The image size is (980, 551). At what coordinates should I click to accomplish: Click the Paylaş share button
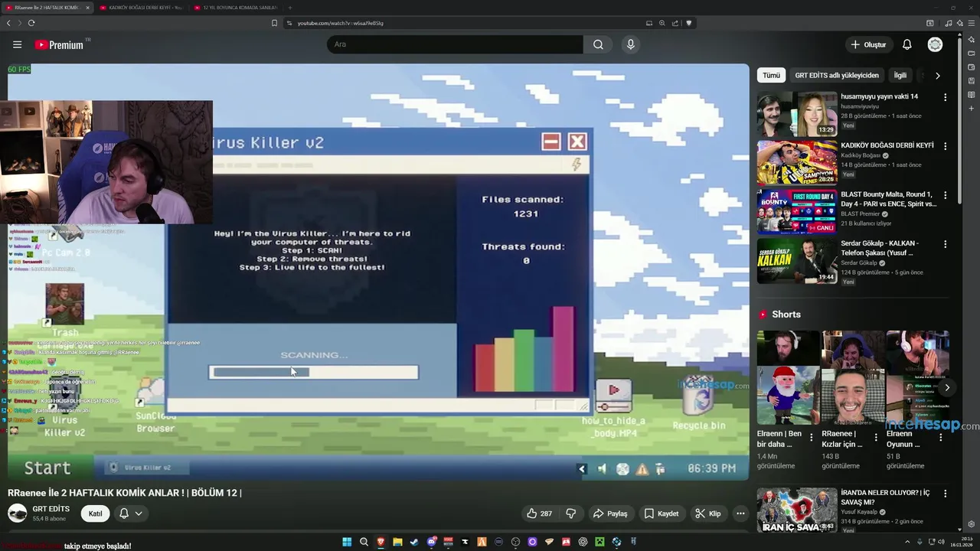610,514
